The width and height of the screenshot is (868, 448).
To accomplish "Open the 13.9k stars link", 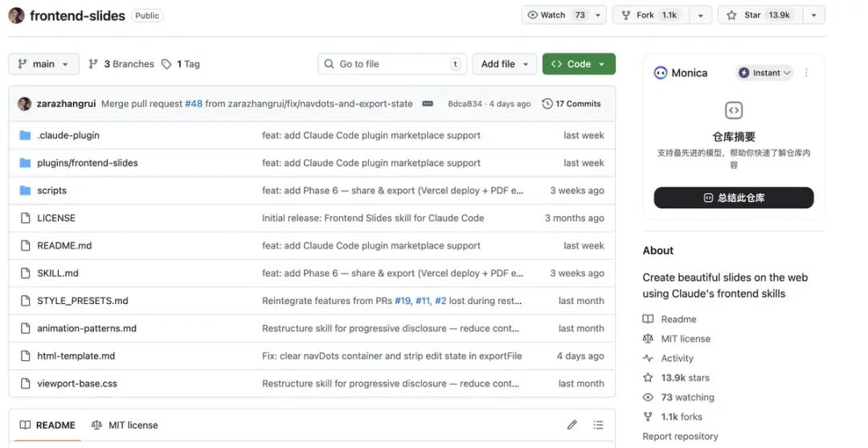I will pyautogui.click(x=676, y=378).
